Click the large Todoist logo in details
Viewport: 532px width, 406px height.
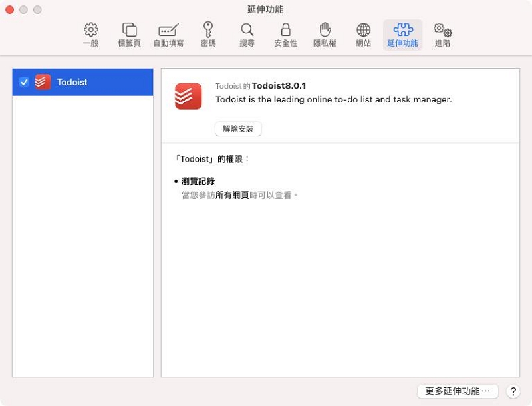point(188,97)
